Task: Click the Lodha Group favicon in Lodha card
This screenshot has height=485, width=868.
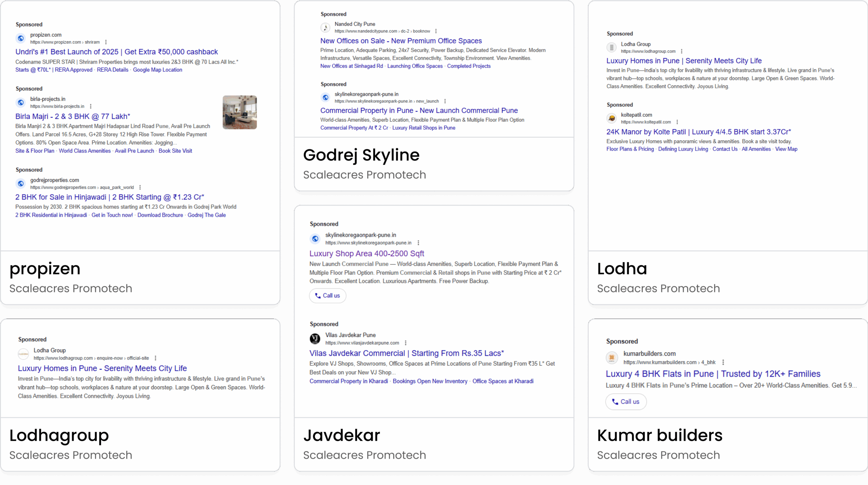Action: tap(612, 47)
